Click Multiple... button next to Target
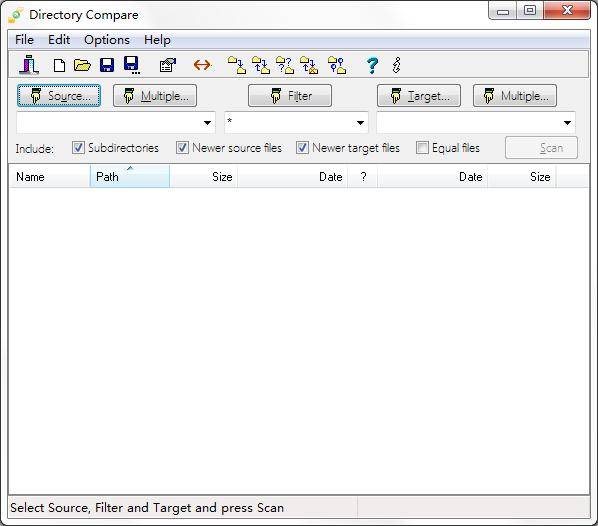This screenshot has height=526, width=598. (515, 96)
